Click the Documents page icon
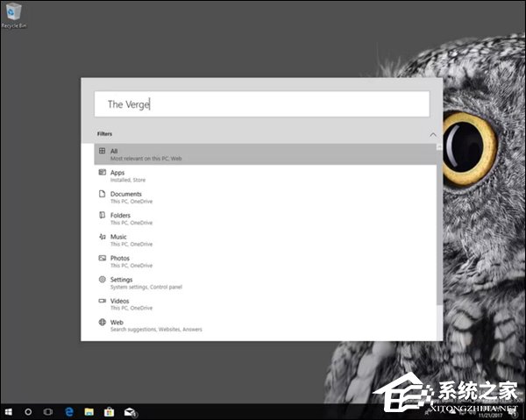The height and width of the screenshot is (420, 526). (103, 194)
